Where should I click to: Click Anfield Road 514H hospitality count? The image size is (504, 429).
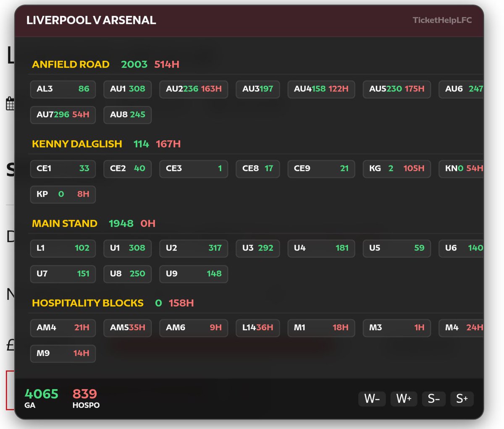point(167,65)
